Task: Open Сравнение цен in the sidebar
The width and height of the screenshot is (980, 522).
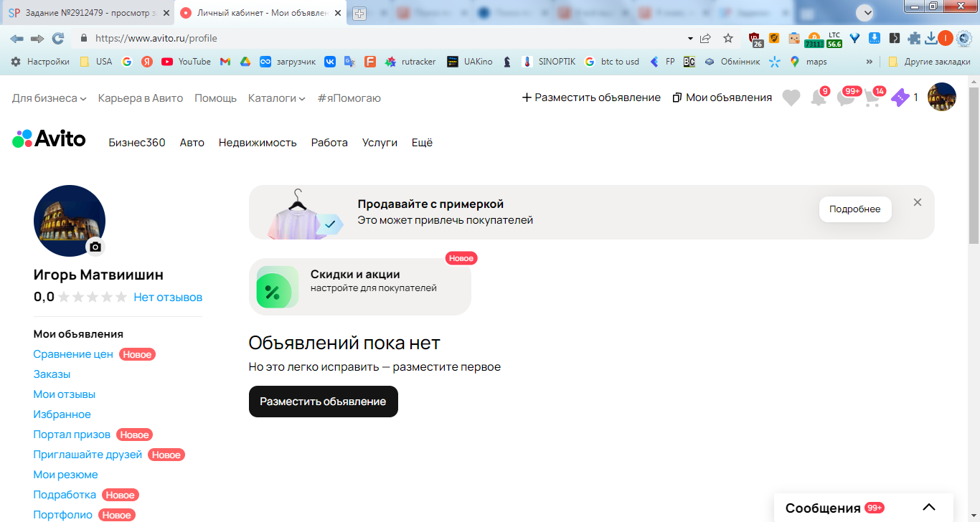Action: coord(73,354)
